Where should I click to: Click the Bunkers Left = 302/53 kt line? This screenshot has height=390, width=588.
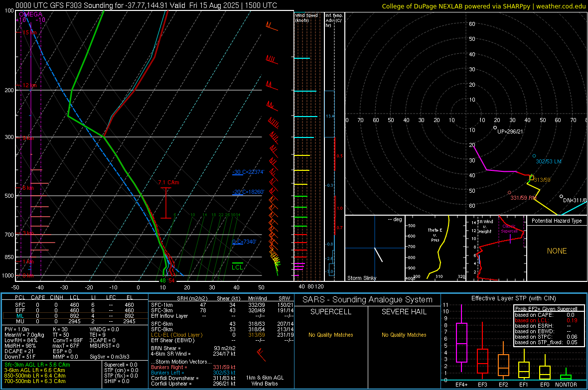193,373
